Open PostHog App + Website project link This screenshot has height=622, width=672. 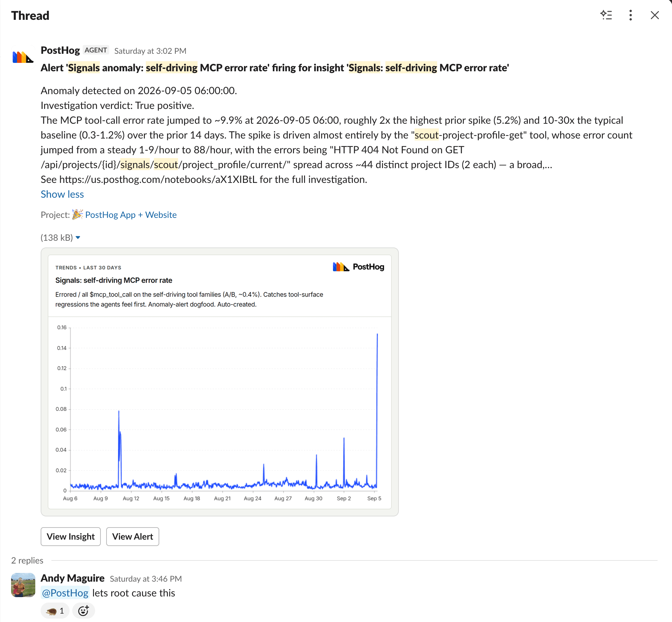tap(131, 215)
